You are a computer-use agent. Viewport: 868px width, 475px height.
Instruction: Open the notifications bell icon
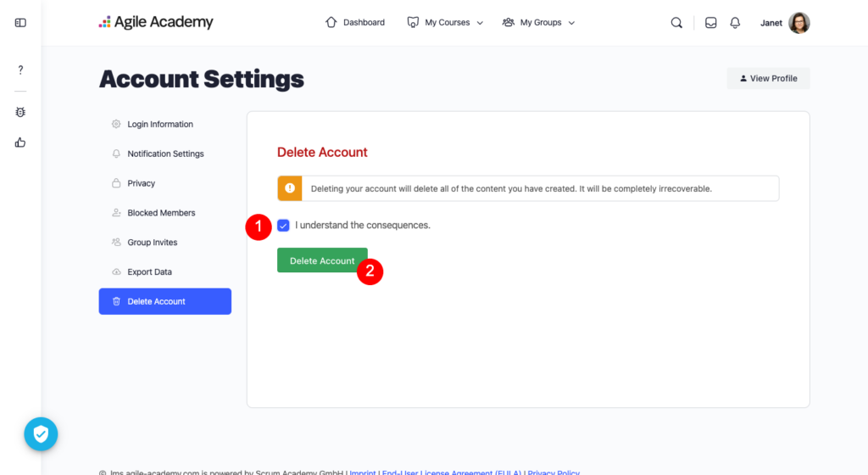[735, 23]
